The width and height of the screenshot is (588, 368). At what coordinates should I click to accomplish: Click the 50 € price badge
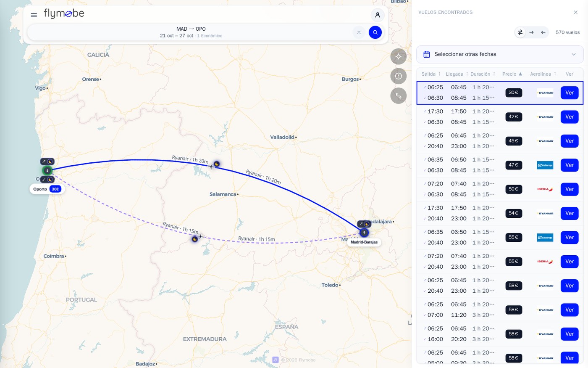[x=514, y=189]
